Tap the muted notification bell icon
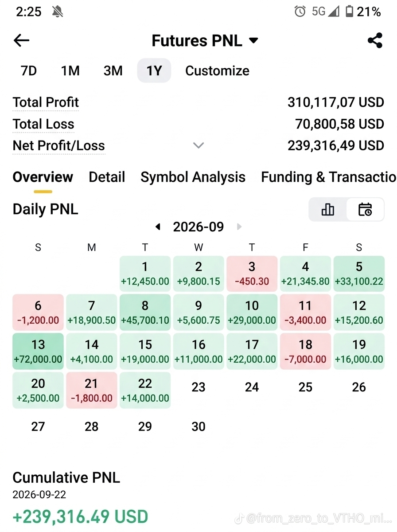 (x=58, y=12)
